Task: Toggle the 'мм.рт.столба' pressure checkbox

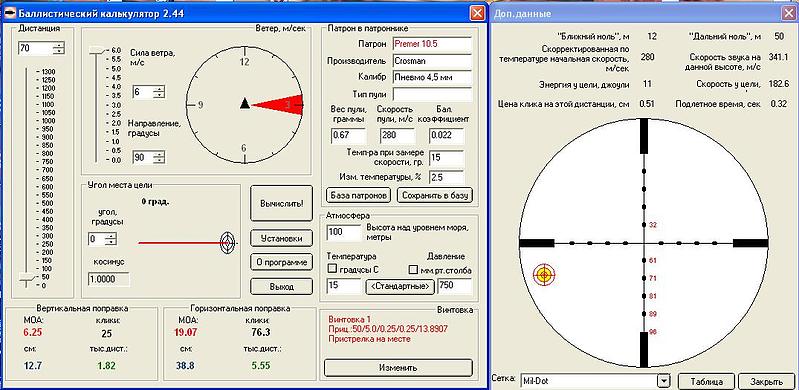Action: [413, 269]
